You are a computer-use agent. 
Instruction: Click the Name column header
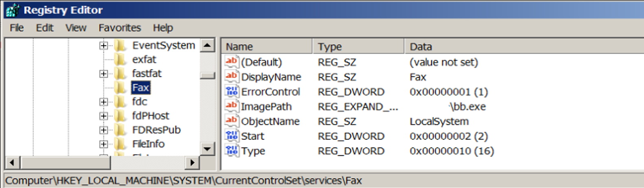coord(266,46)
